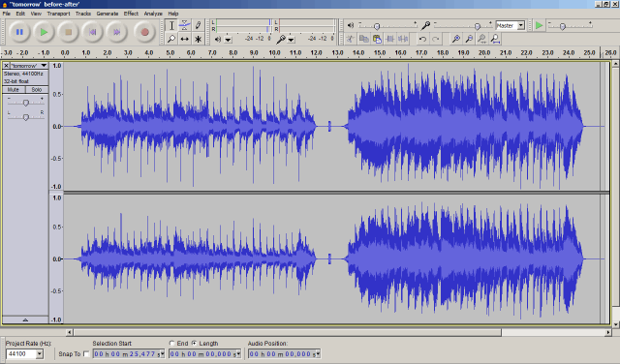The width and height of the screenshot is (620, 364).
Task: Click the Cut (scissors) edit icon
Action: 351,39
